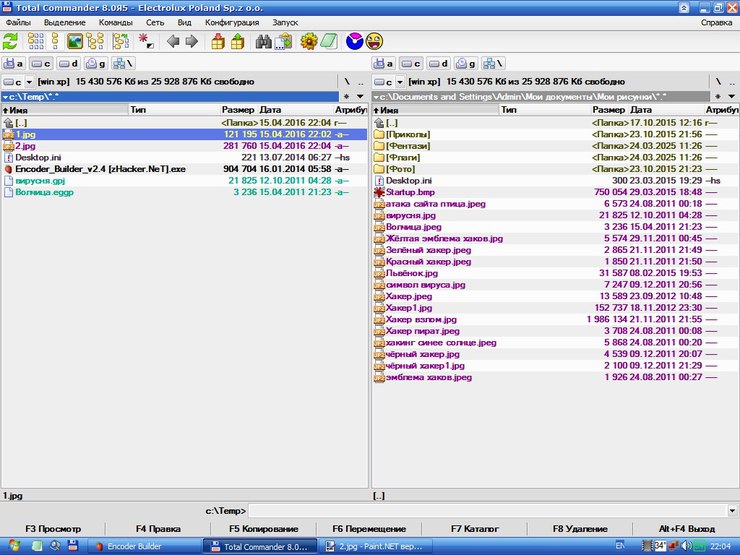
Task: Click in the c:\Temp> command line field
Action: point(488,511)
